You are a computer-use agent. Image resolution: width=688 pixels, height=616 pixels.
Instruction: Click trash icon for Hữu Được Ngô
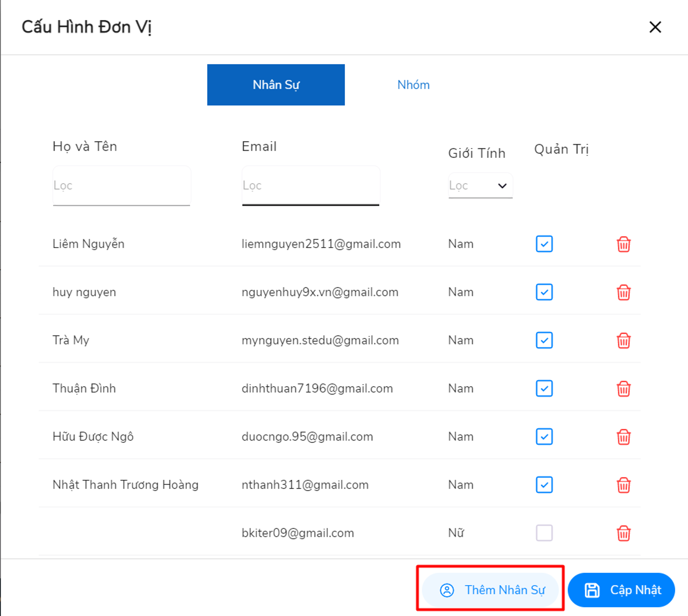tap(623, 437)
